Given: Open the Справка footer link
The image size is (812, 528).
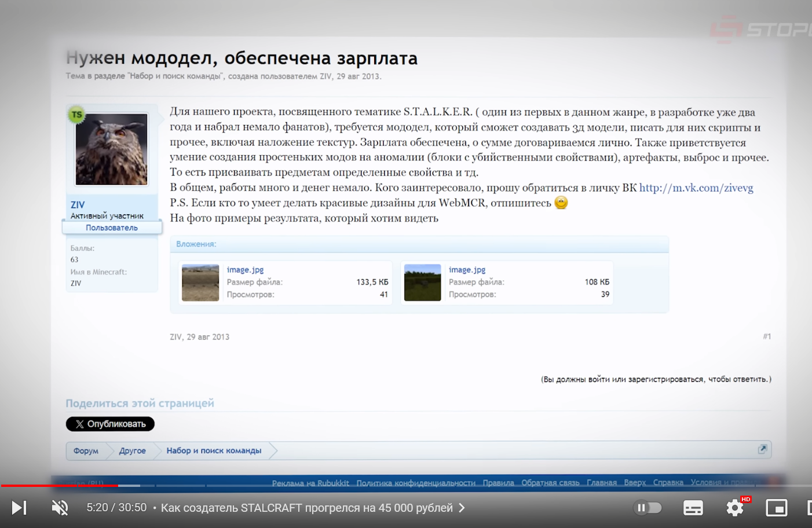Looking at the screenshot, I should (x=668, y=483).
